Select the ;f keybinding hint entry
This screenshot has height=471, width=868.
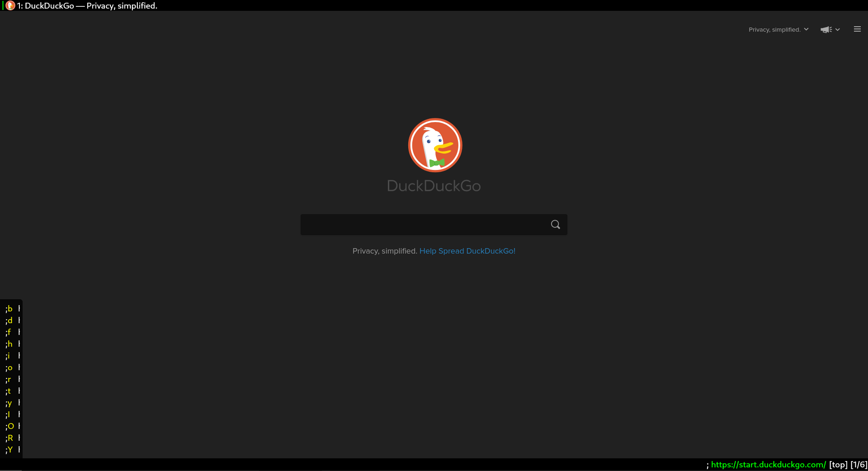point(13,332)
